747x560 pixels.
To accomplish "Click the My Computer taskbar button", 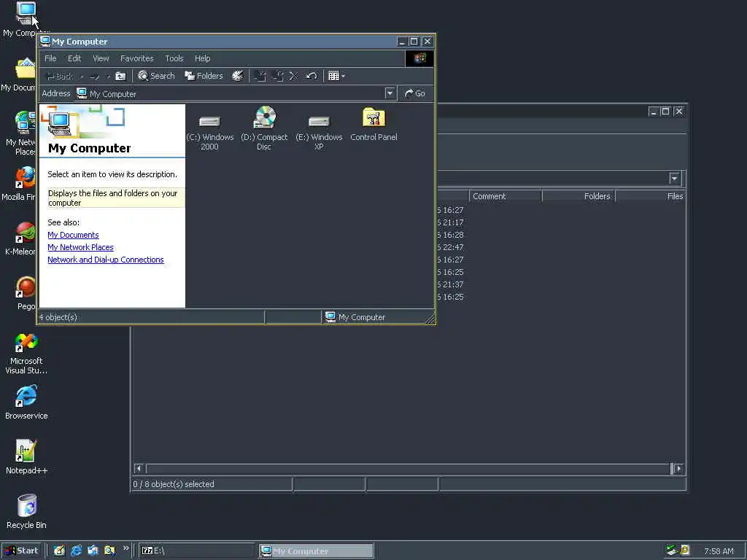I will pos(317,551).
